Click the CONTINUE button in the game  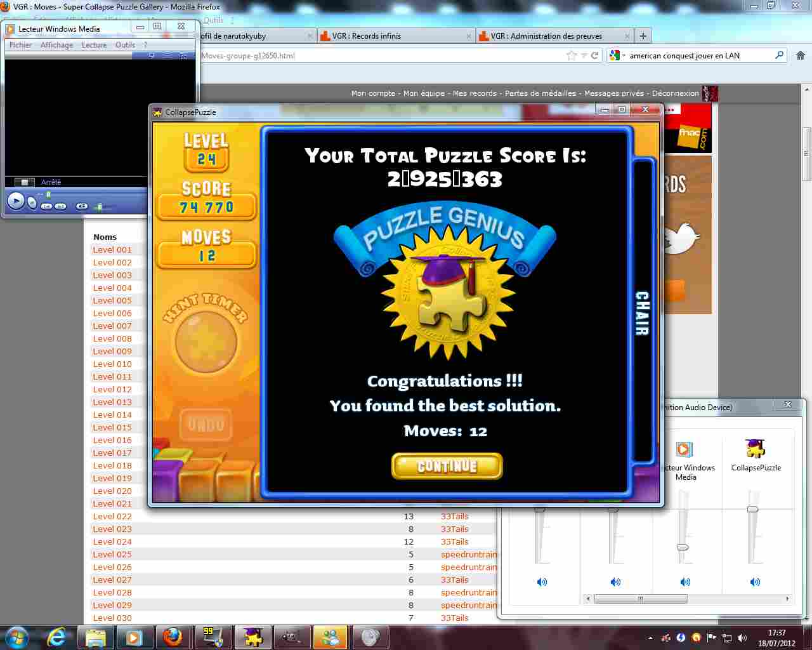tap(447, 467)
